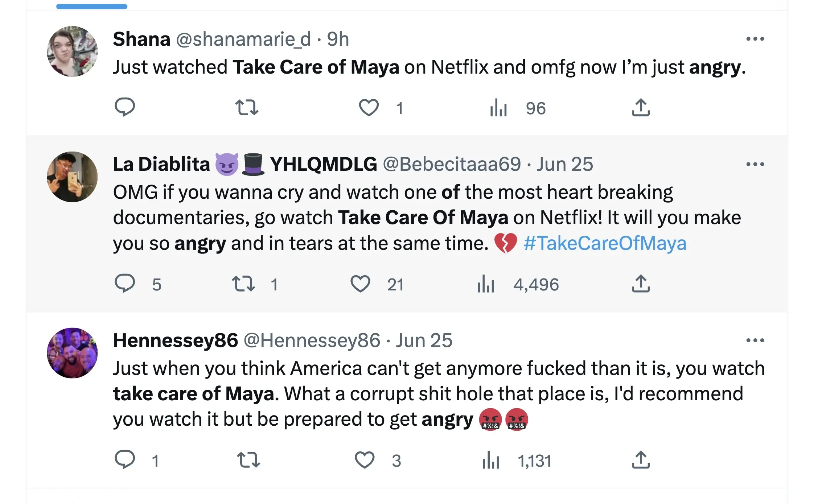Share La Diablita's tweet
Image resolution: width=814 pixels, height=504 pixels.
pos(641,284)
